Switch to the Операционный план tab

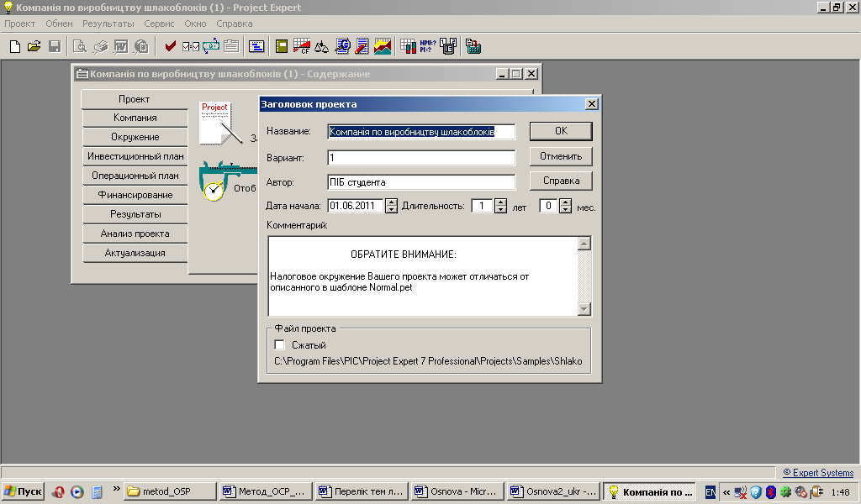[135, 176]
